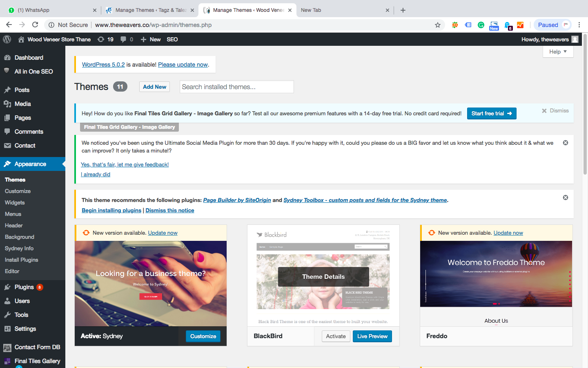
Task: Switch to the WhatsApp tab
Action: point(51,10)
